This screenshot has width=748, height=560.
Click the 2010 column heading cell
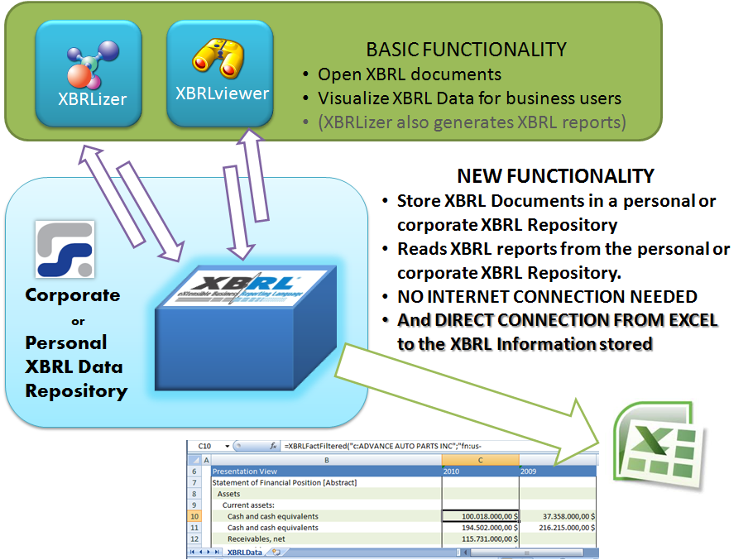pyautogui.click(x=481, y=471)
